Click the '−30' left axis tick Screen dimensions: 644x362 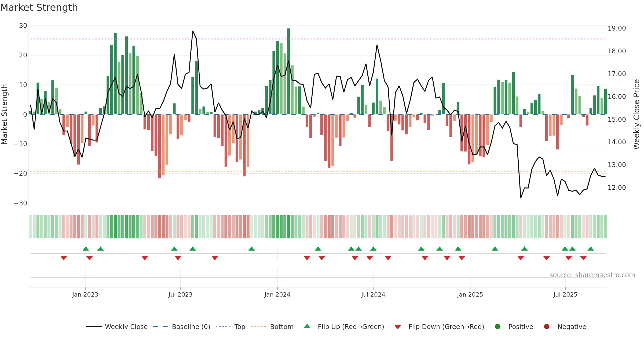tap(21, 203)
